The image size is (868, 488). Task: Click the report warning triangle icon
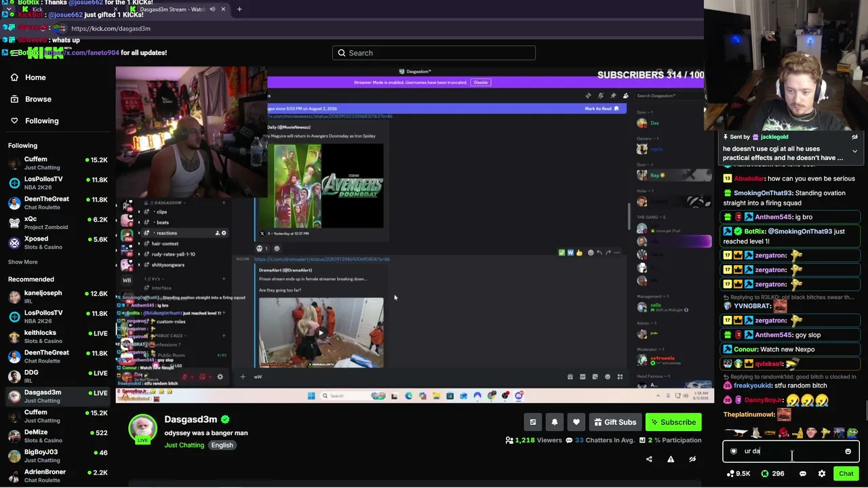point(671,459)
